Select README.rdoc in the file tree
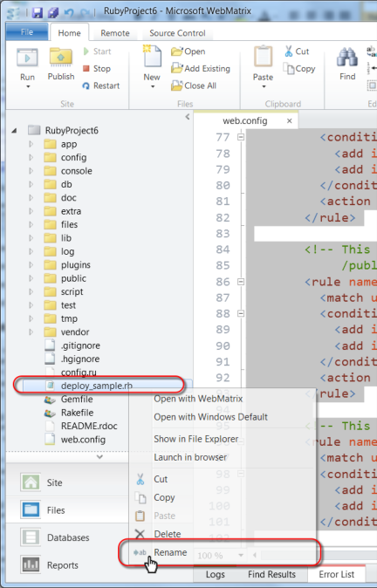 click(x=89, y=426)
